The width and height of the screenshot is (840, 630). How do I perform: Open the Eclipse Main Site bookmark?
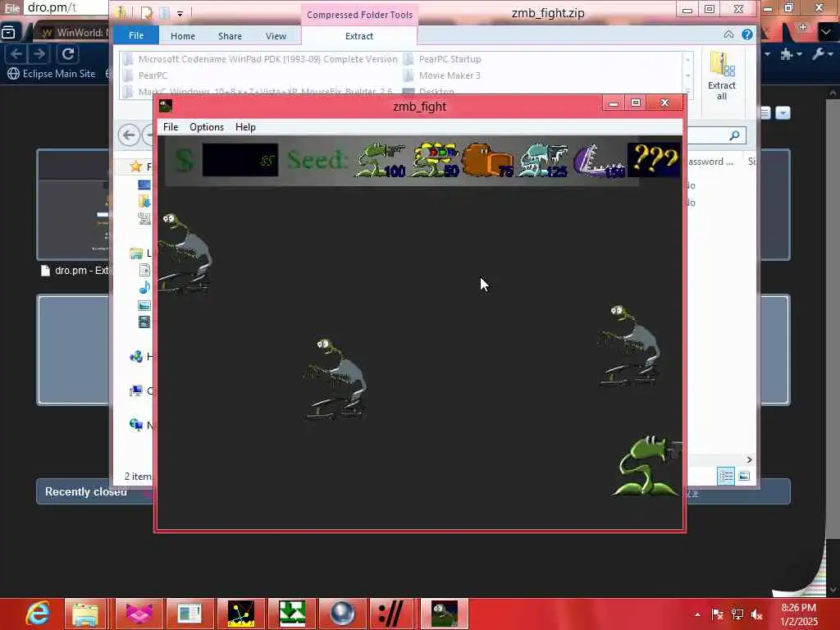(x=52, y=73)
